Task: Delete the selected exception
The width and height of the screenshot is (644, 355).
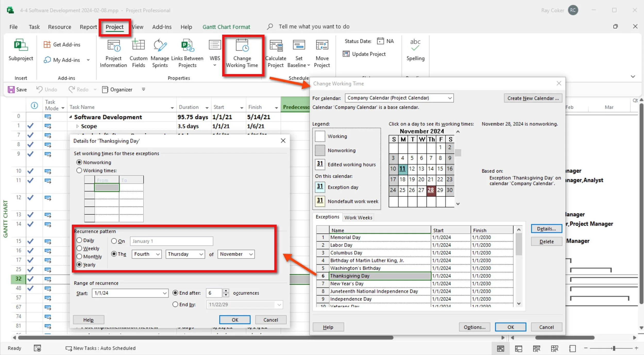Action: (546, 242)
